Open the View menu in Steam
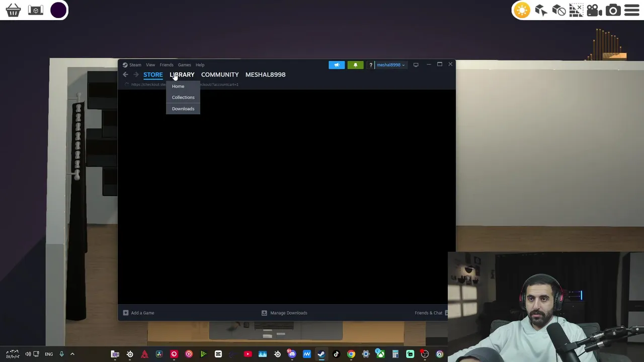644x362 pixels. tap(150, 65)
